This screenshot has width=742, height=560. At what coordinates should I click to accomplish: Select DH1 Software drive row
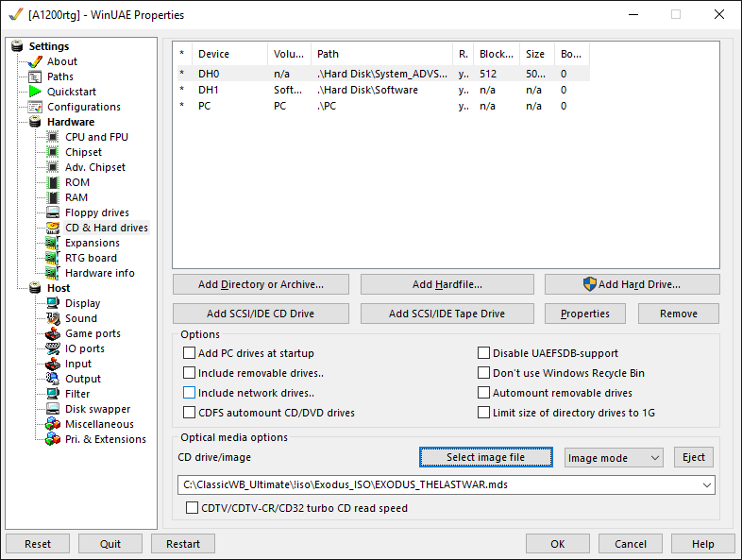click(381, 90)
